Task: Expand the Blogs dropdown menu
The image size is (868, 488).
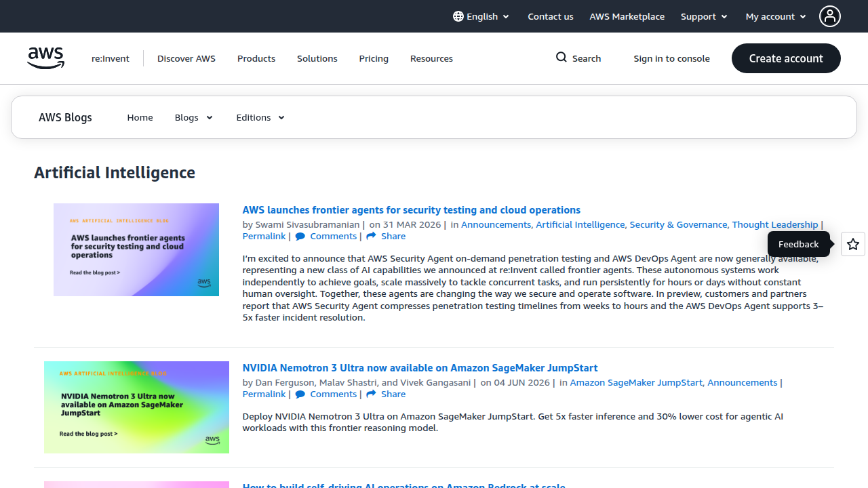Action: [x=194, y=117]
